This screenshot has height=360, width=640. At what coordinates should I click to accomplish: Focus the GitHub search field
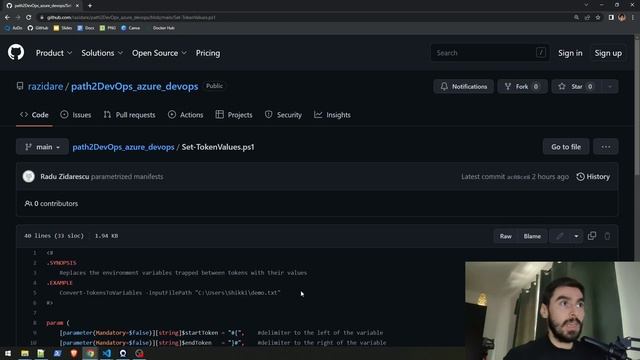[x=489, y=53]
